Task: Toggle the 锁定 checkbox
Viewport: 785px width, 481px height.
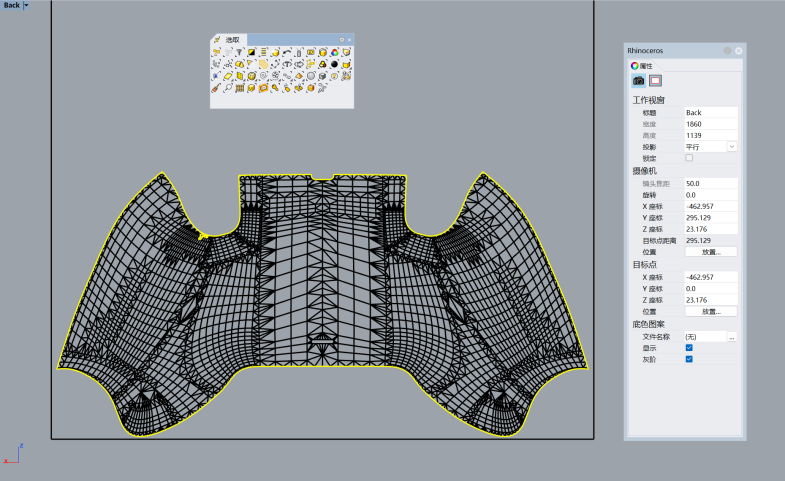Action: [689, 158]
